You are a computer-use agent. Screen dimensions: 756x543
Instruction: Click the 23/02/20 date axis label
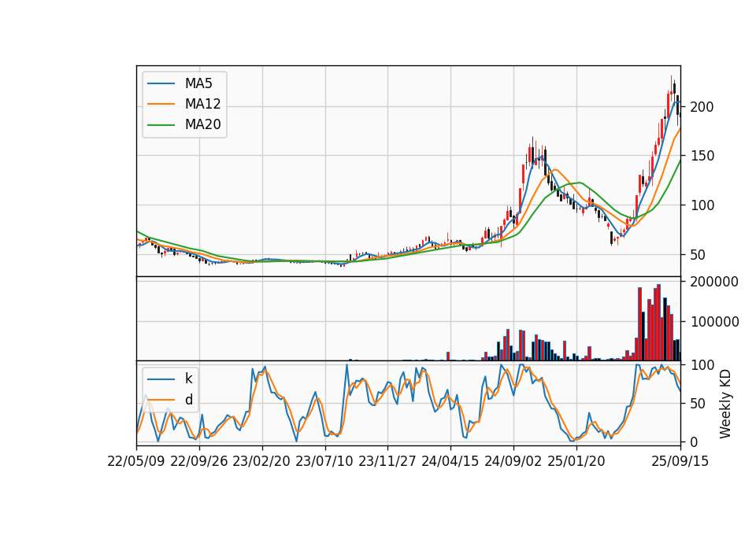click(261, 461)
